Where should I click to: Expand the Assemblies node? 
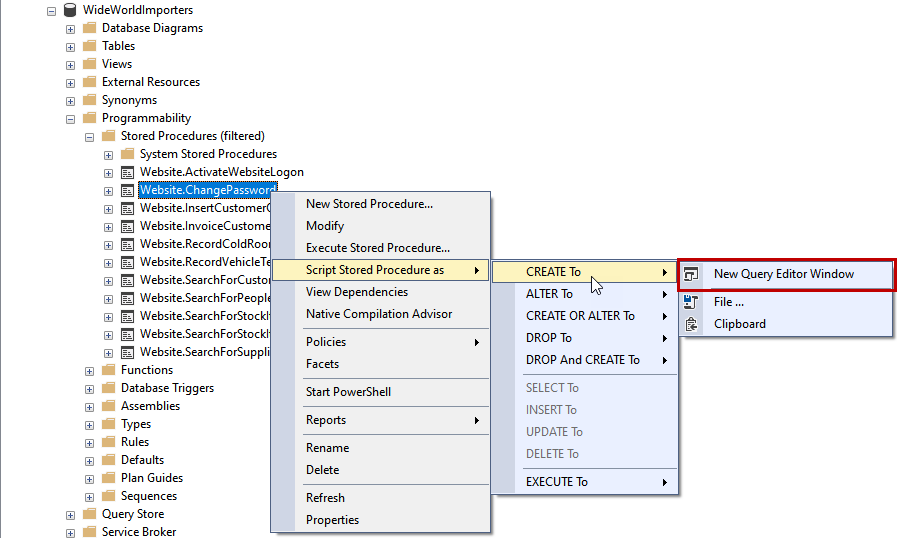(89, 407)
